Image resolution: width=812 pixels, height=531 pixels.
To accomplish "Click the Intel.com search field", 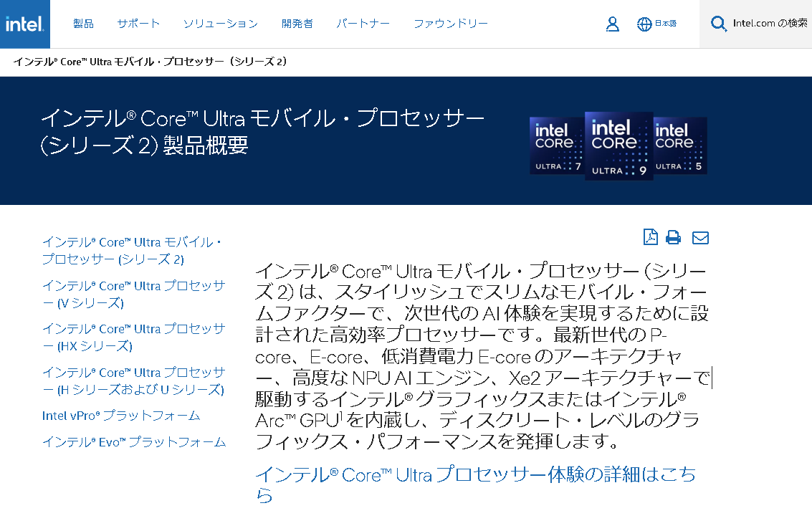I will click(767, 23).
